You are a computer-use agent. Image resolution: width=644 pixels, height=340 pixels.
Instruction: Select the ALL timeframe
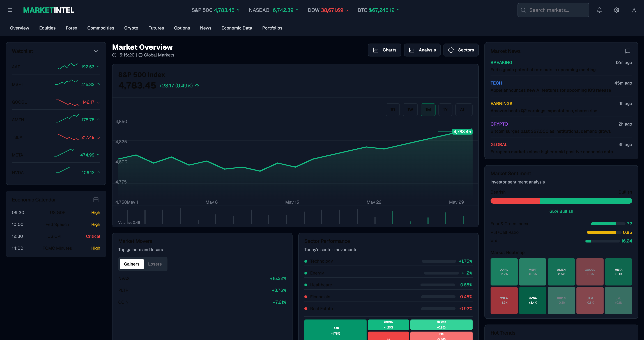pyautogui.click(x=463, y=110)
